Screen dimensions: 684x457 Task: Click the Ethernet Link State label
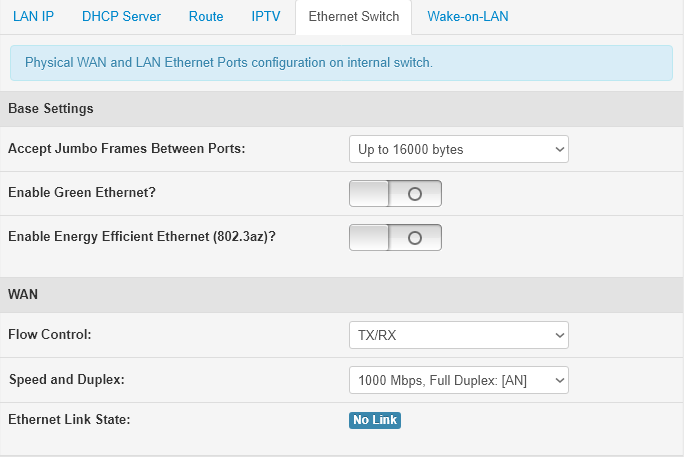click(69, 419)
